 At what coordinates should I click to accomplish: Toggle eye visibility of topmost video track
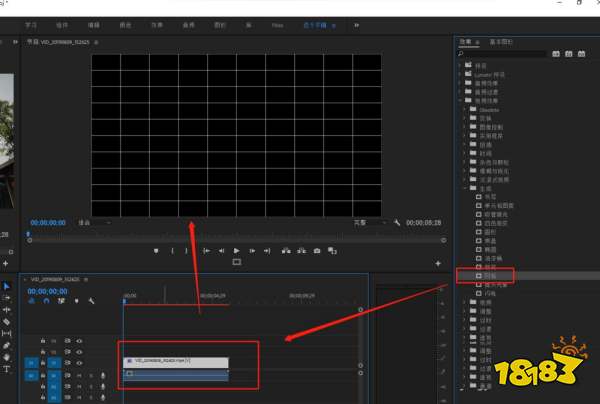(x=79, y=341)
